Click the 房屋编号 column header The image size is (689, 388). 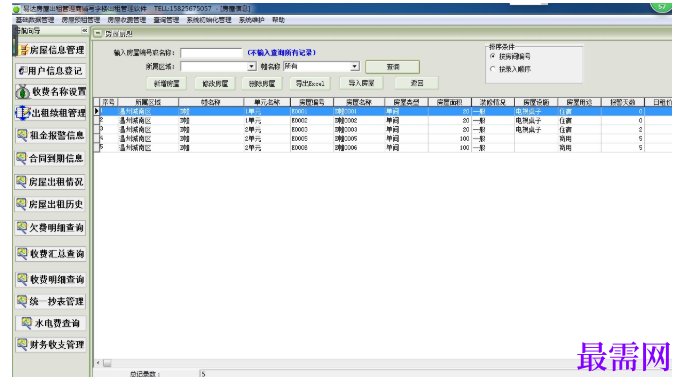(312, 102)
